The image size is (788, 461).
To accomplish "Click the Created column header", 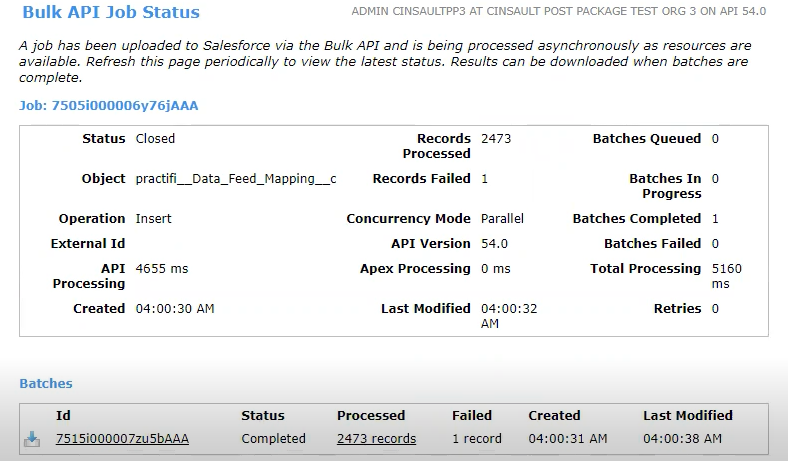I will click(x=554, y=415).
